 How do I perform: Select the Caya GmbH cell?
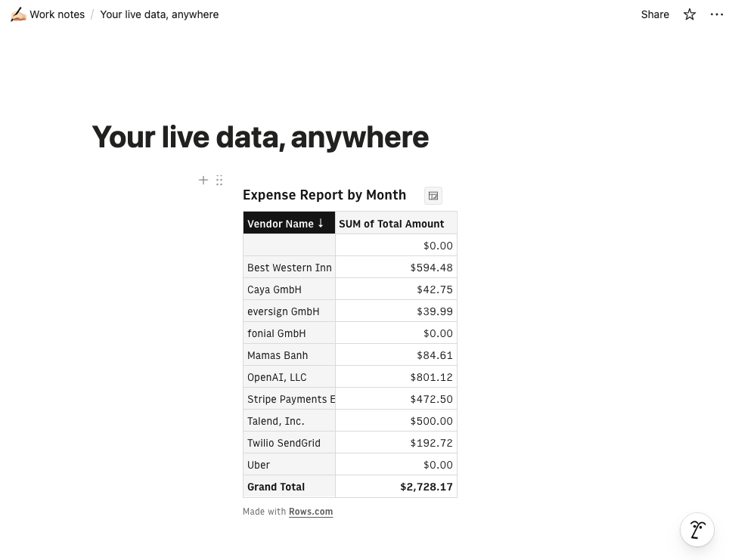(289, 289)
